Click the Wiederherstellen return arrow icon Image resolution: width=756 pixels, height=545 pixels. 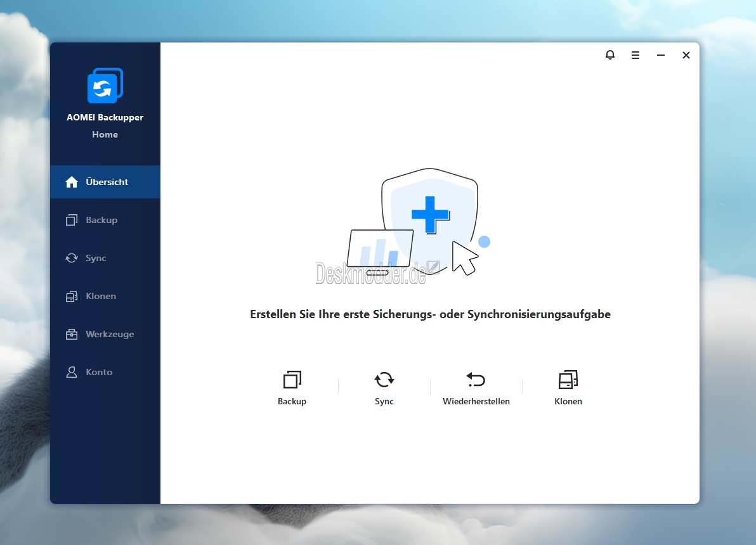point(476,380)
